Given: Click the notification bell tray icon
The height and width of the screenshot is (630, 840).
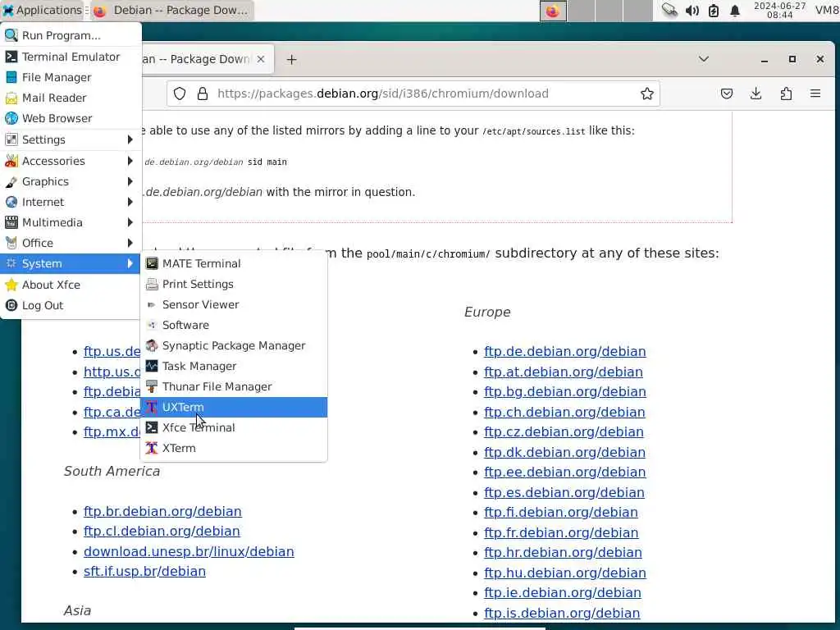Looking at the screenshot, I should click(x=735, y=10).
